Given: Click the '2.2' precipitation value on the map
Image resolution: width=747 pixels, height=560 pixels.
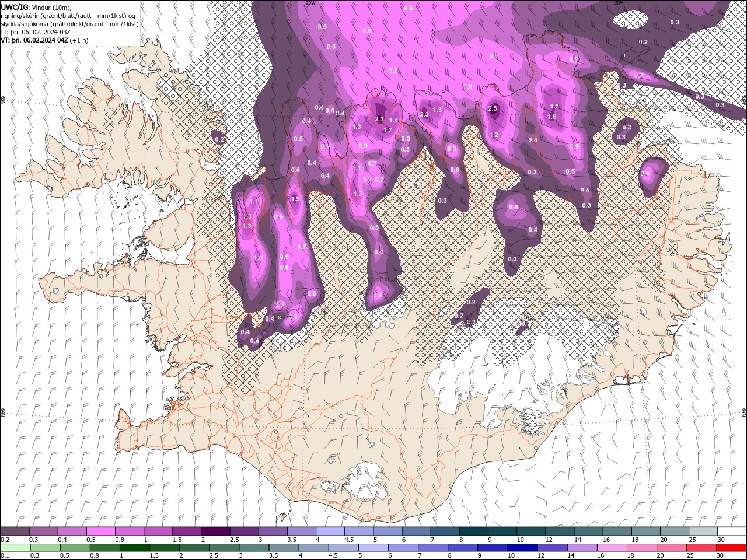Looking at the screenshot, I should tap(379, 119).
